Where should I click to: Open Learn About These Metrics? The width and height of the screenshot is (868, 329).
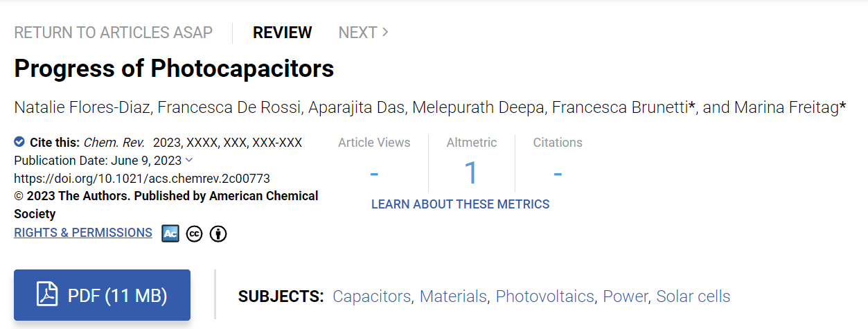460,204
